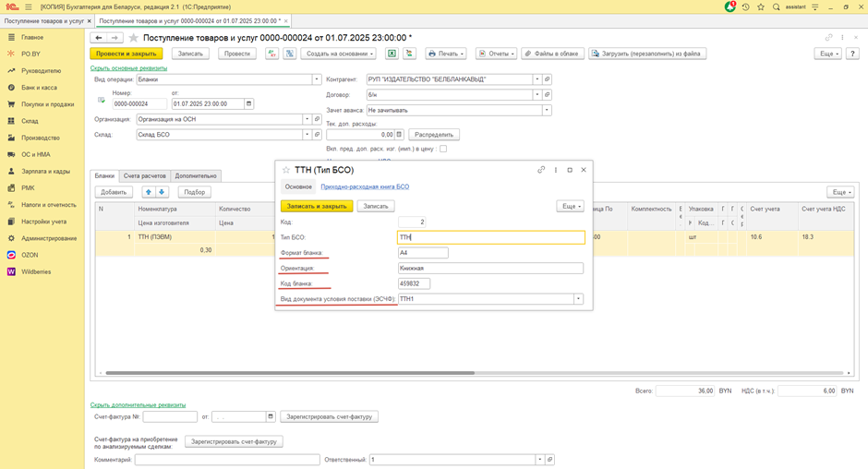This screenshot has height=469, width=868.
Task: Click Добавить button in Бланки table
Action: (x=114, y=192)
